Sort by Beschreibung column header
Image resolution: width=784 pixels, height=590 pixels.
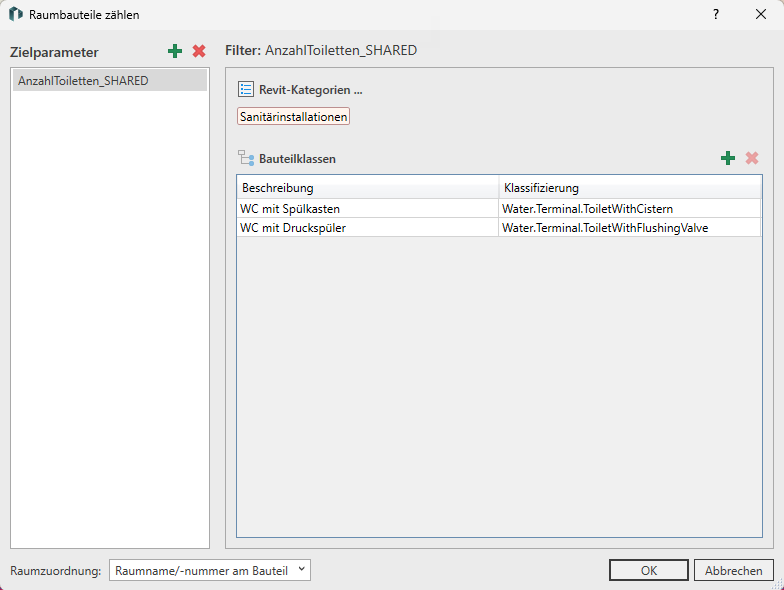pos(368,188)
